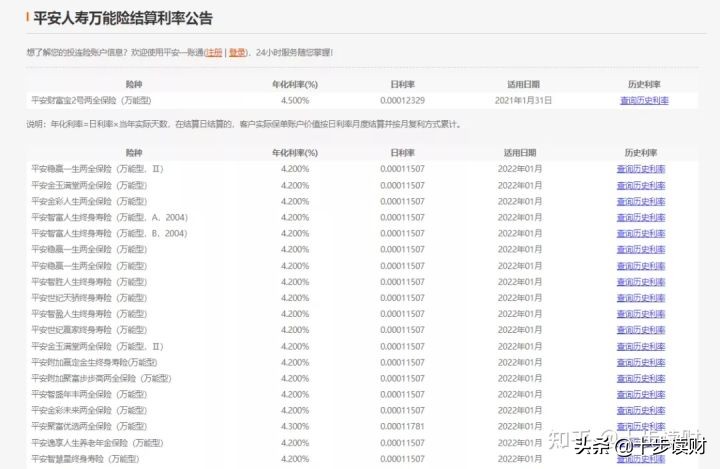The image size is (720, 469).
Task: Select product name 平安稳赢一生两全保险 (万能型, II)
Action: pos(97,169)
